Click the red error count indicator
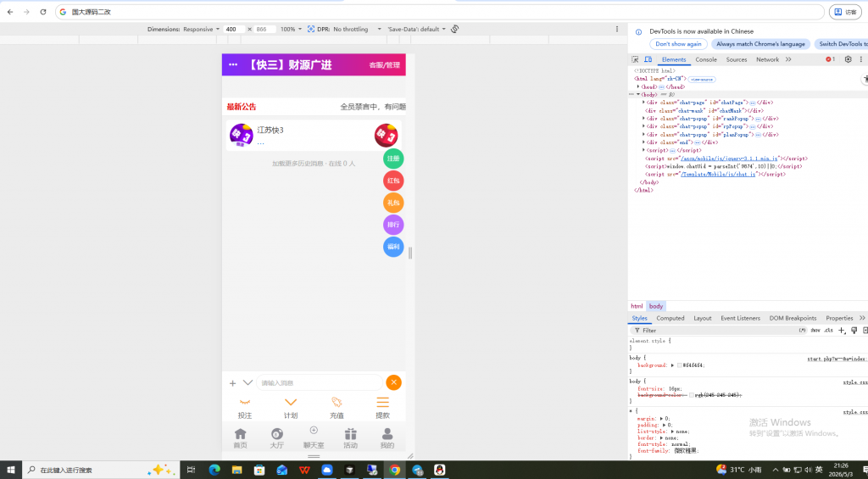Screen dimensions: 868x479 click(x=830, y=59)
